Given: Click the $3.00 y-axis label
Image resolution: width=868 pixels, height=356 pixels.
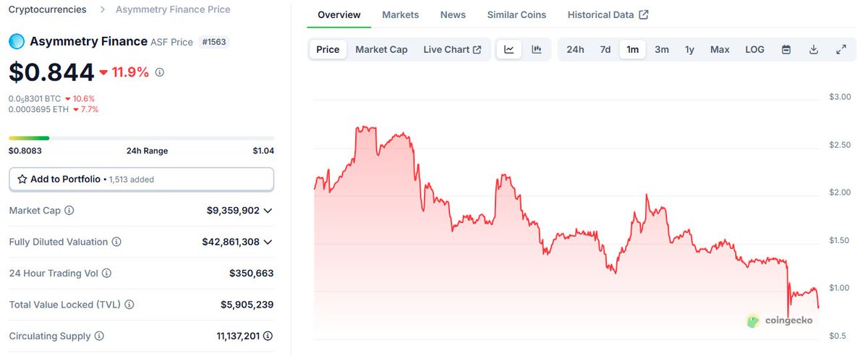Looking at the screenshot, I should (840, 97).
